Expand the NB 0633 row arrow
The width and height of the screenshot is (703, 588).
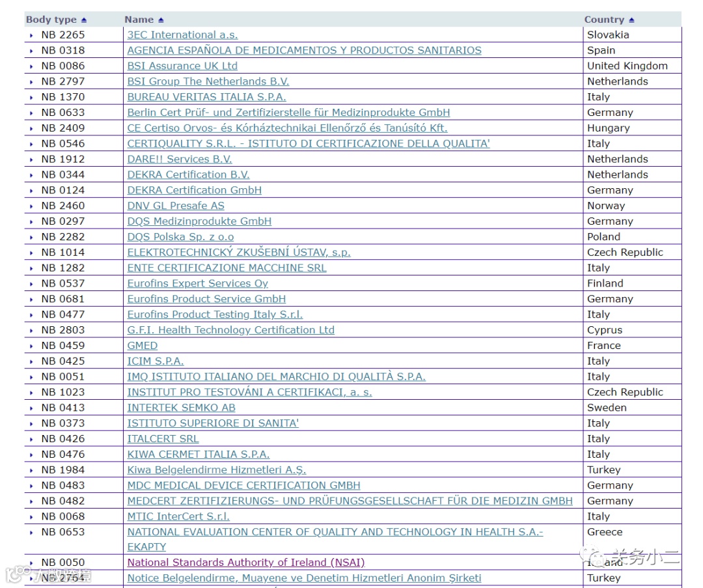(31, 113)
